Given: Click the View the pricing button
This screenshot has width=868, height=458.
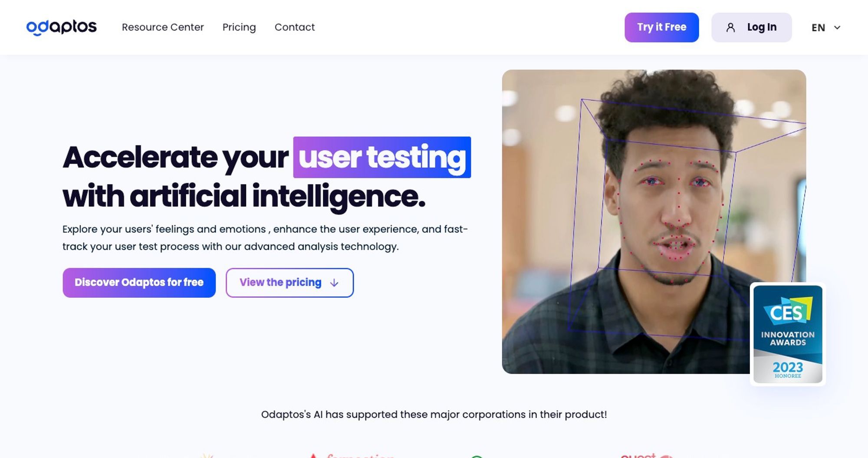Looking at the screenshot, I should [289, 283].
